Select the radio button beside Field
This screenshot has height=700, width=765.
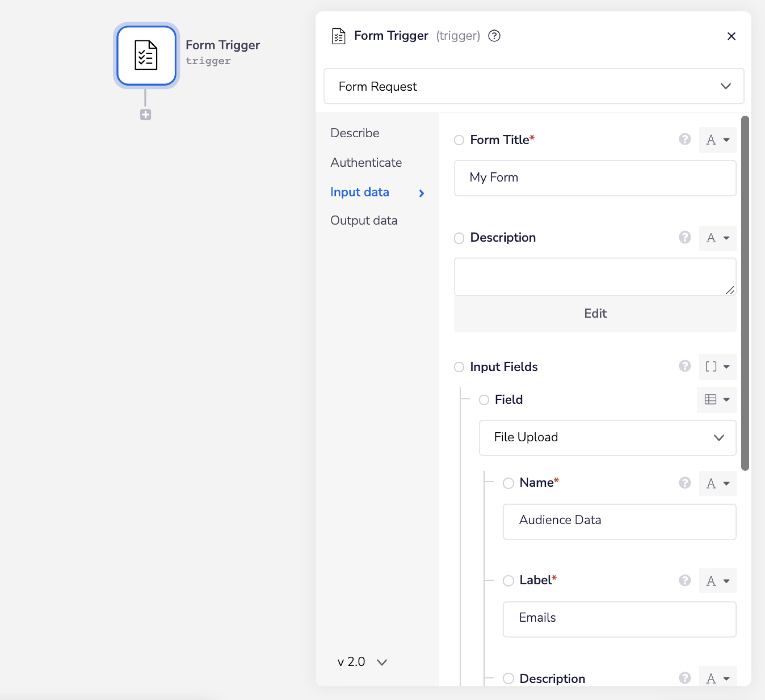(x=484, y=400)
